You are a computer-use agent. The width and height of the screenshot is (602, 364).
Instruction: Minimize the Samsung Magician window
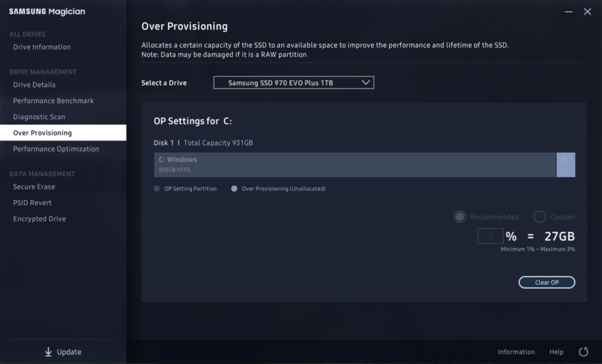pyautogui.click(x=568, y=12)
